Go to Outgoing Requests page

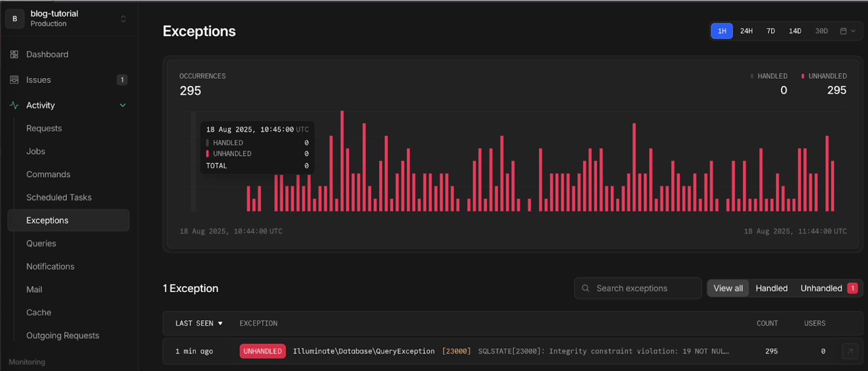click(63, 335)
